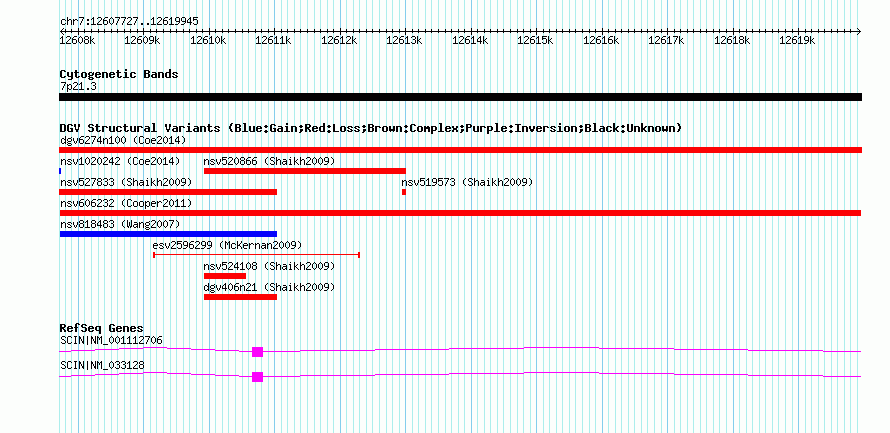This screenshot has width=890, height=433.
Task: Click the esv2596299 (McKernan2009) thin span line
Action: pyautogui.click(x=257, y=255)
